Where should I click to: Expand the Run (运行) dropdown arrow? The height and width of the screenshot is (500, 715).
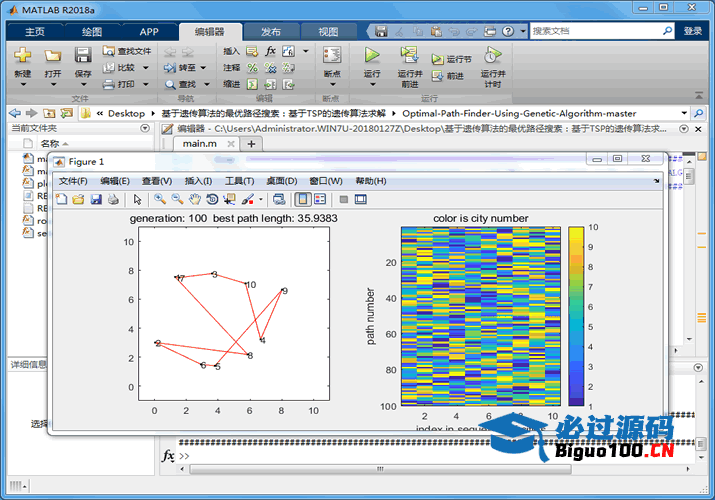[x=372, y=84]
